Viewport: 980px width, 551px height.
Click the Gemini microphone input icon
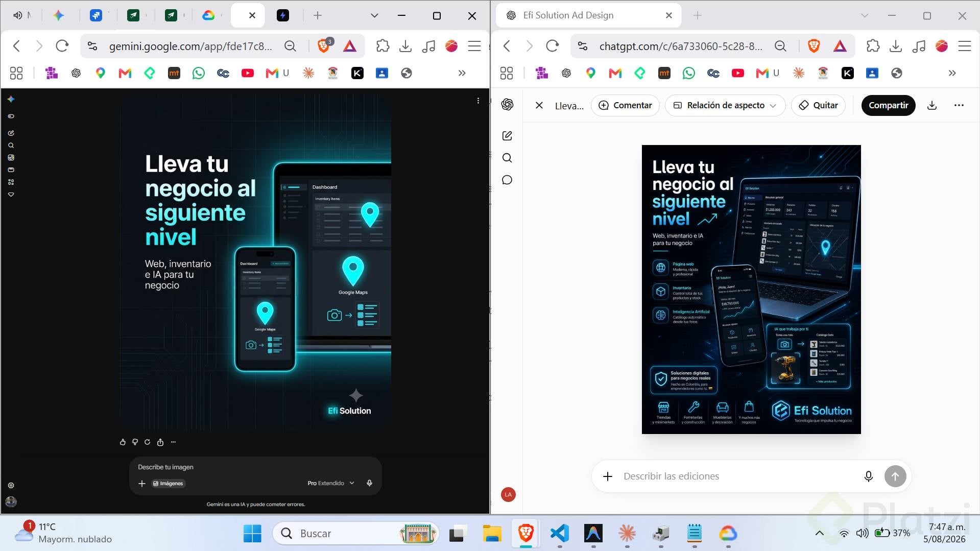[x=370, y=483]
